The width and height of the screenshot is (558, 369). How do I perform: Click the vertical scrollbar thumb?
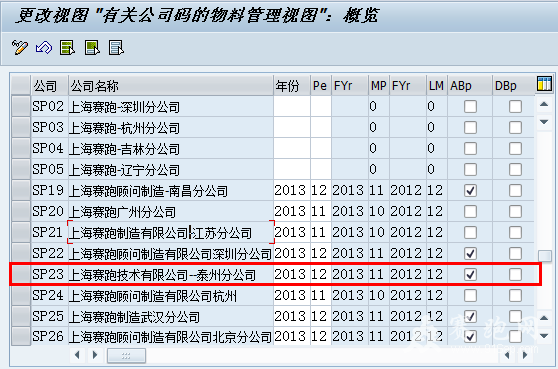[x=544, y=255]
